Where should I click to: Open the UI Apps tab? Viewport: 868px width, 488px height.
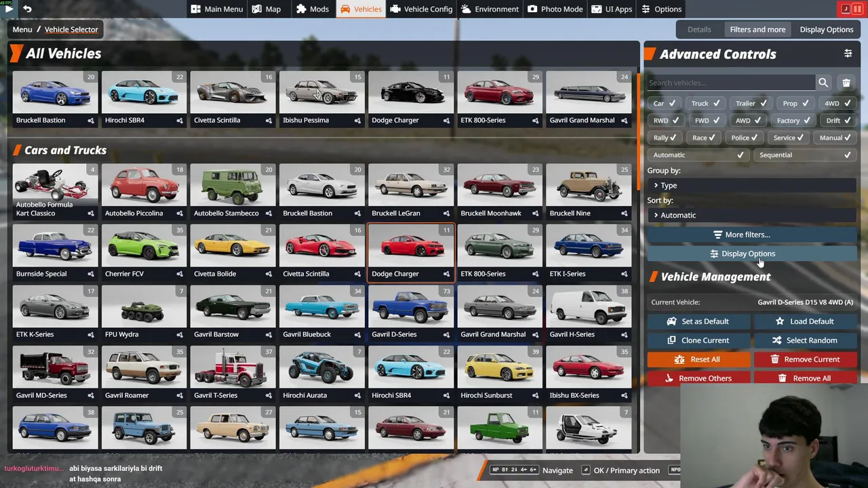[612, 9]
